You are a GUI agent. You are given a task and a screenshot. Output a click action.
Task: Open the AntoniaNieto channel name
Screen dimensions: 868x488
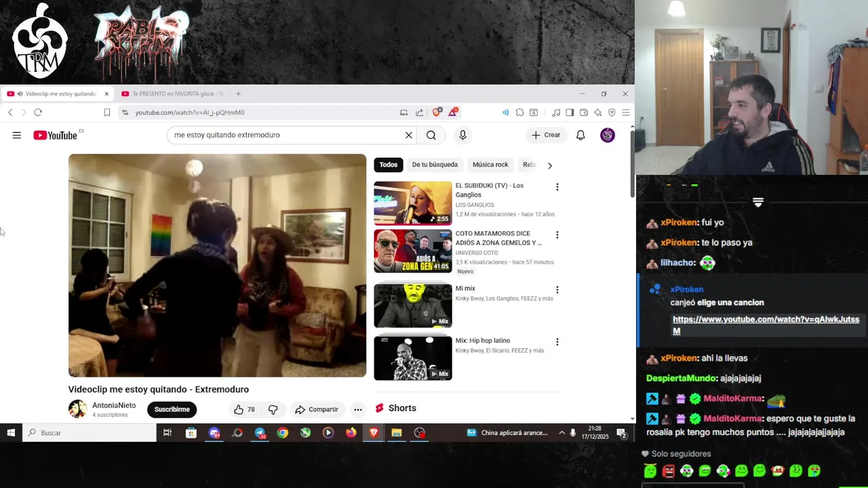click(x=114, y=405)
